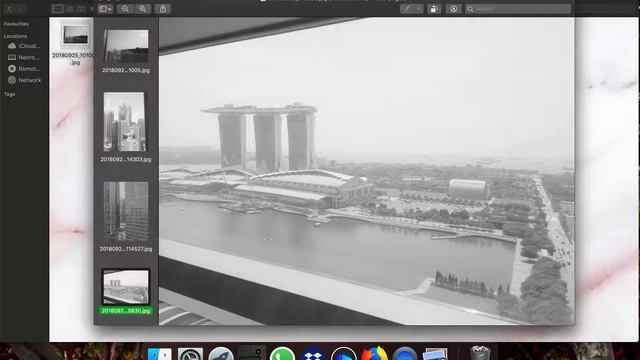The image size is (640, 360).
Task: Go forward in the Finder window
Action: [21, 9]
